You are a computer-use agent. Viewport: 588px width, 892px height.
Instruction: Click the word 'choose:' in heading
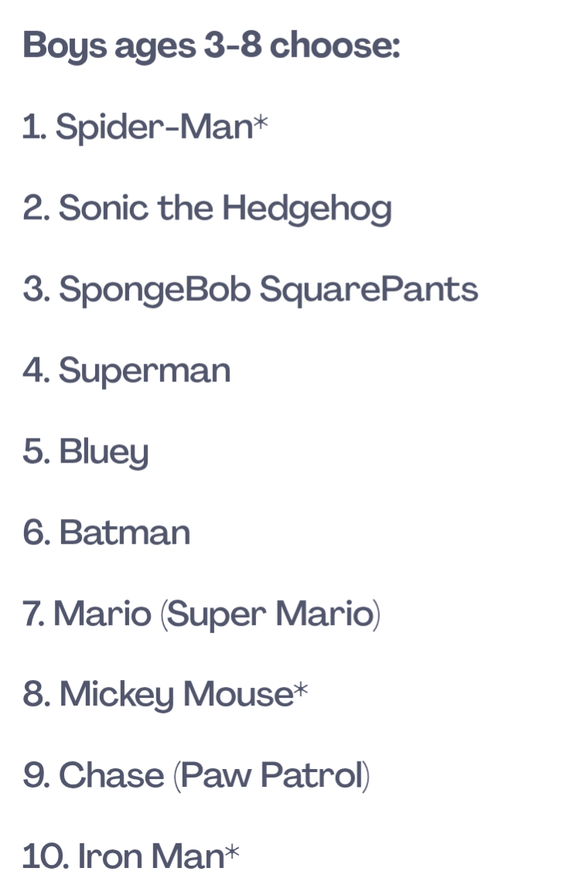tap(335, 44)
